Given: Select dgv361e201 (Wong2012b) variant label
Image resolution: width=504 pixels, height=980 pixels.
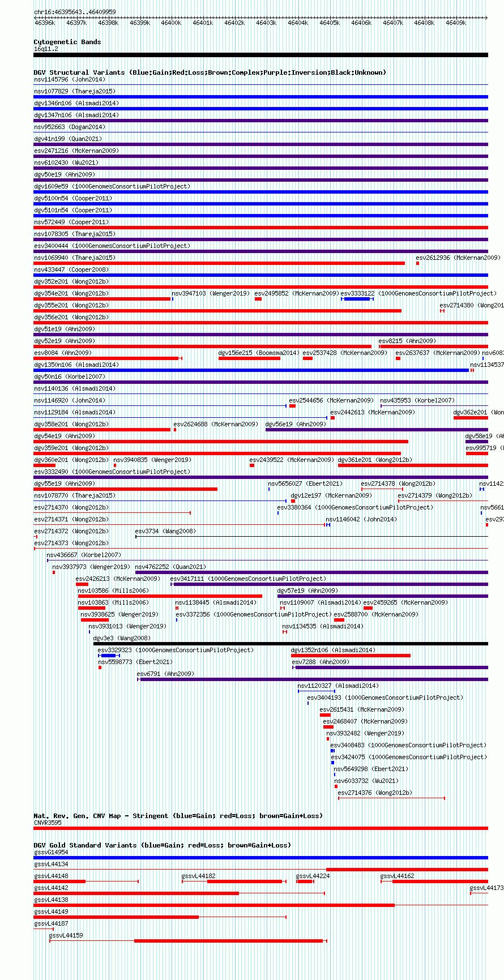Looking at the screenshot, I should tap(375, 460).
